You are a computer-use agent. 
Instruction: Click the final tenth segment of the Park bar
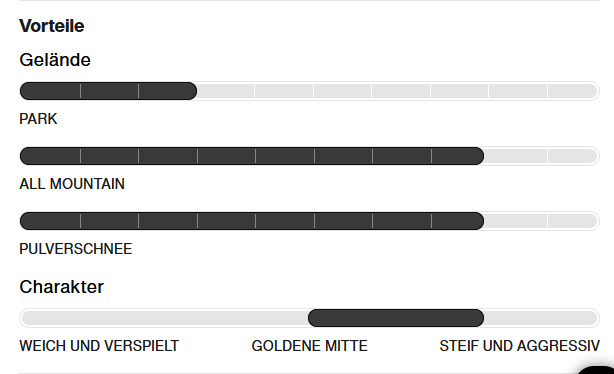click(572, 91)
